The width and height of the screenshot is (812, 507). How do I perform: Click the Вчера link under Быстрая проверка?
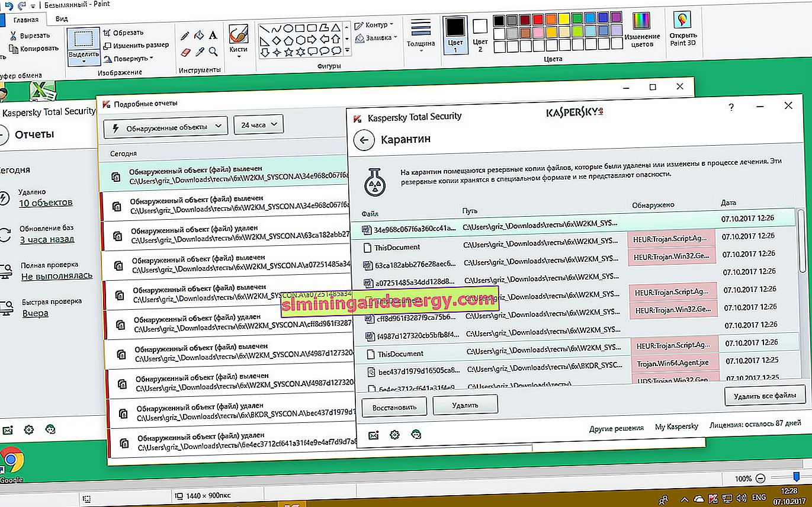coord(36,313)
